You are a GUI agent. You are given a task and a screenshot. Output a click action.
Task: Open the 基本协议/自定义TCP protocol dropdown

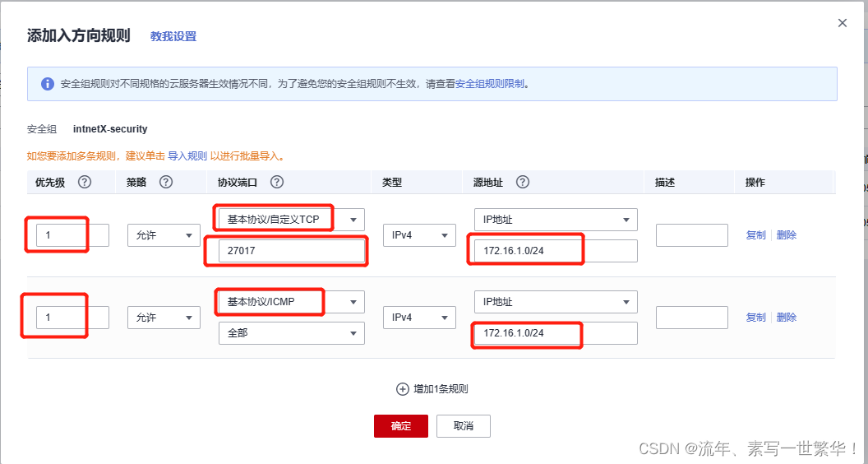(292, 220)
